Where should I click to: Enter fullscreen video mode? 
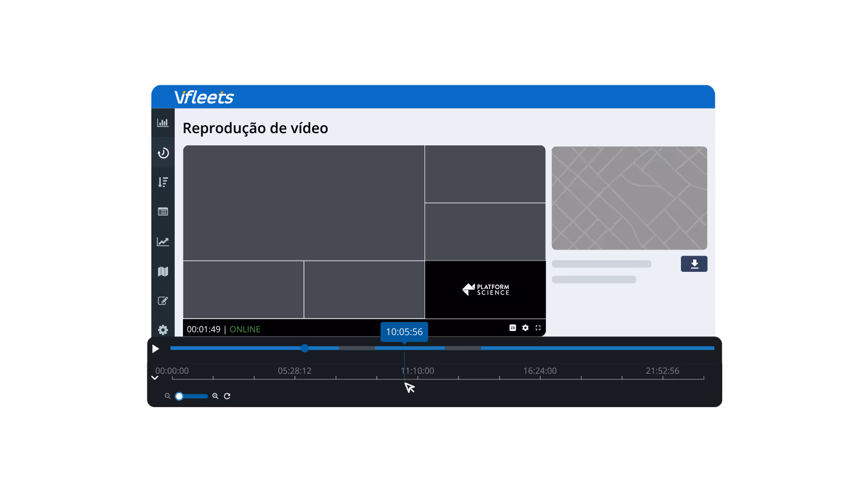[538, 328]
